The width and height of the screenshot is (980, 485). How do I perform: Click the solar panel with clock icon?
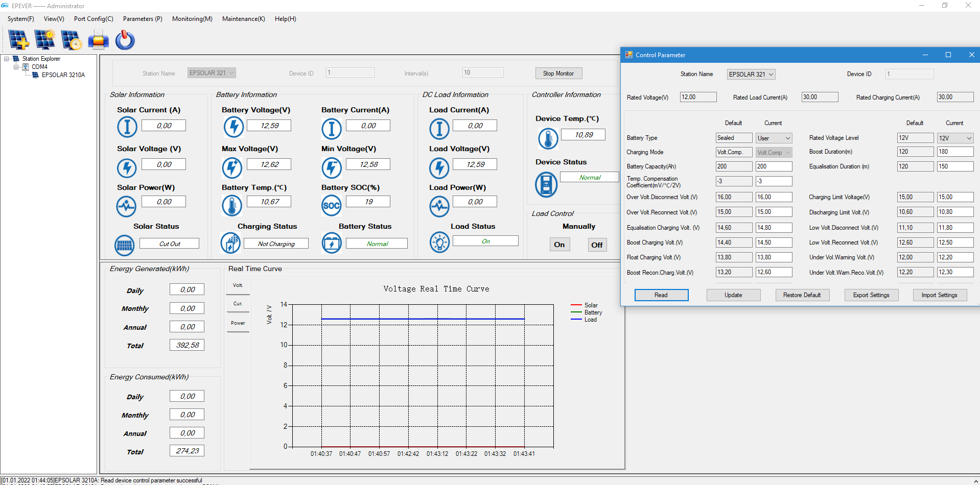(71, 40)
